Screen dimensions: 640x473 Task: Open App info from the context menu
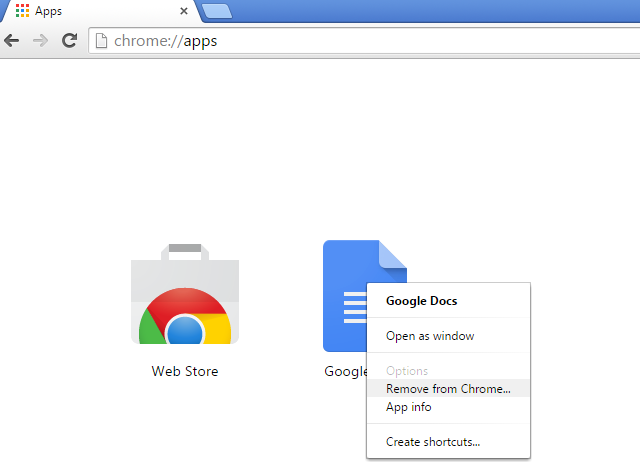coord(448,406)
